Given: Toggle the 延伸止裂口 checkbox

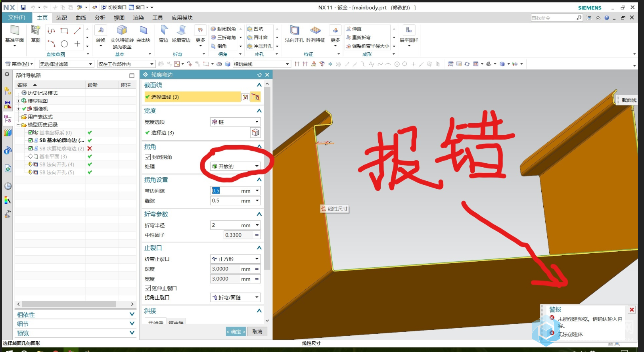Looking at the screenshot, I should [x=148, y=288].
